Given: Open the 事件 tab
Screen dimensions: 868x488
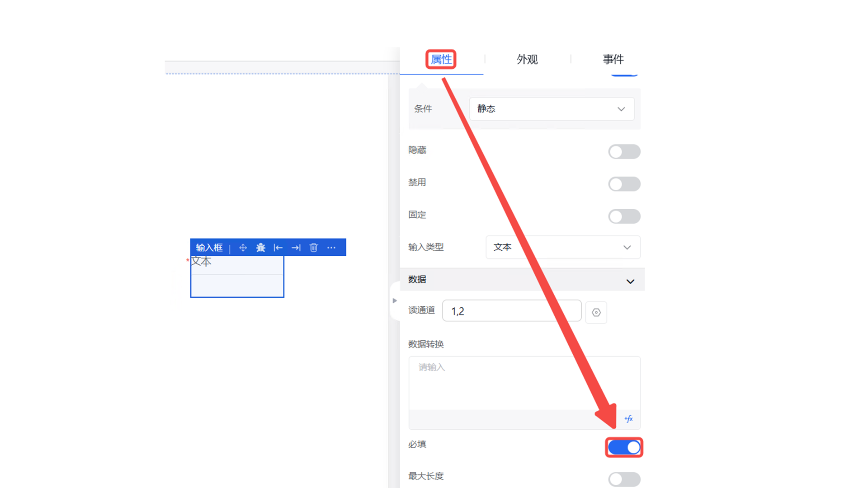Looking at the screenshot, I should tap(613, 59).
